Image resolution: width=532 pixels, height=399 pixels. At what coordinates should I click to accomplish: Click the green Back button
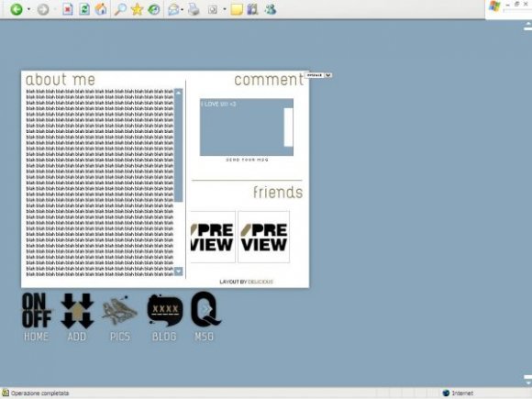(16, 9)
